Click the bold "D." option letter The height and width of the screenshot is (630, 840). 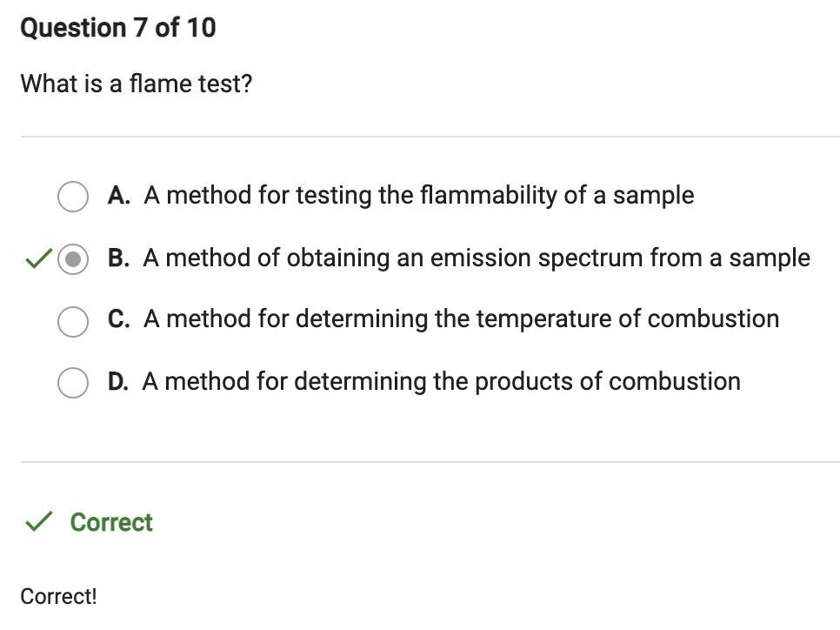pyautogui.click(x=118, y=382)
